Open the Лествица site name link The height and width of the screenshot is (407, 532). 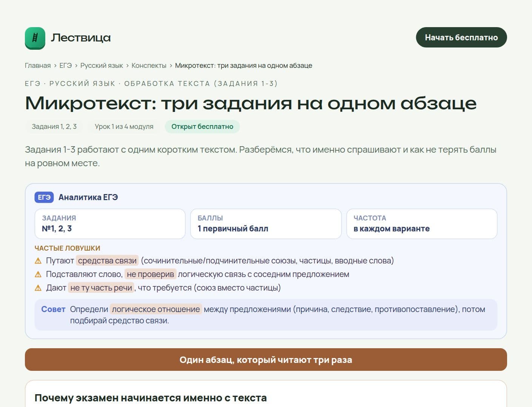(81, 38)
